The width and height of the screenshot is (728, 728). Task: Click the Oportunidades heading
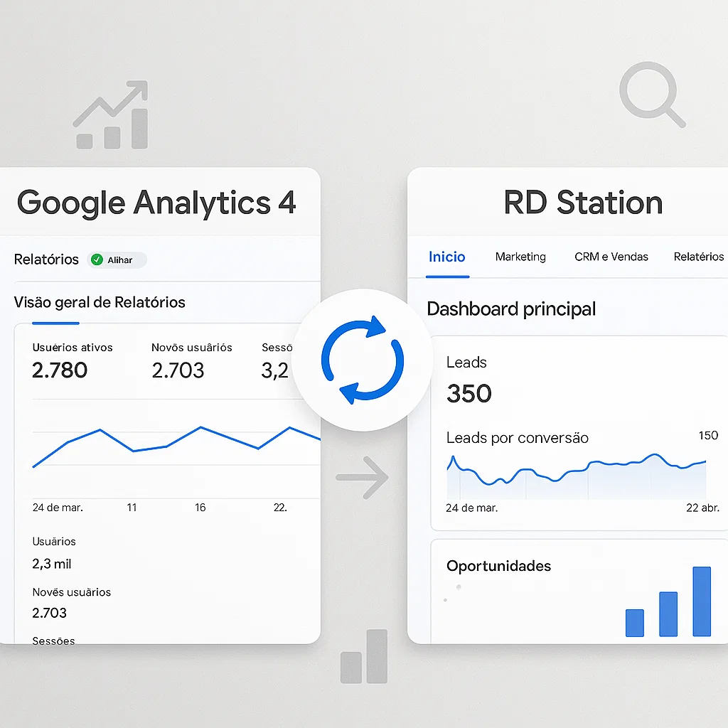point(498,566)
